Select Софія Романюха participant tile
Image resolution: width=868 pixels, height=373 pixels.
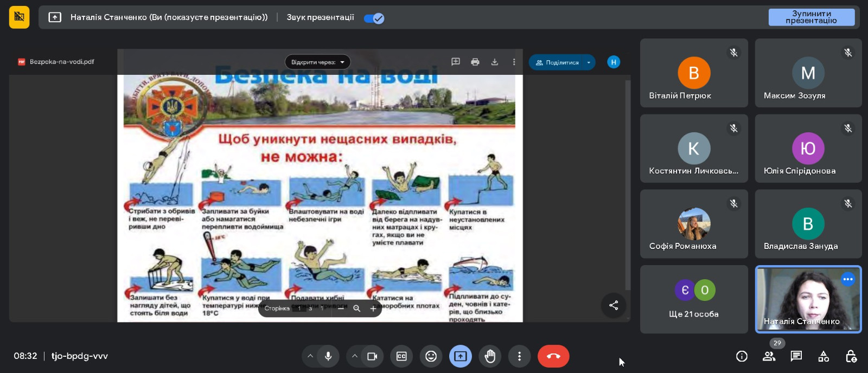click(x=694, y=224)
